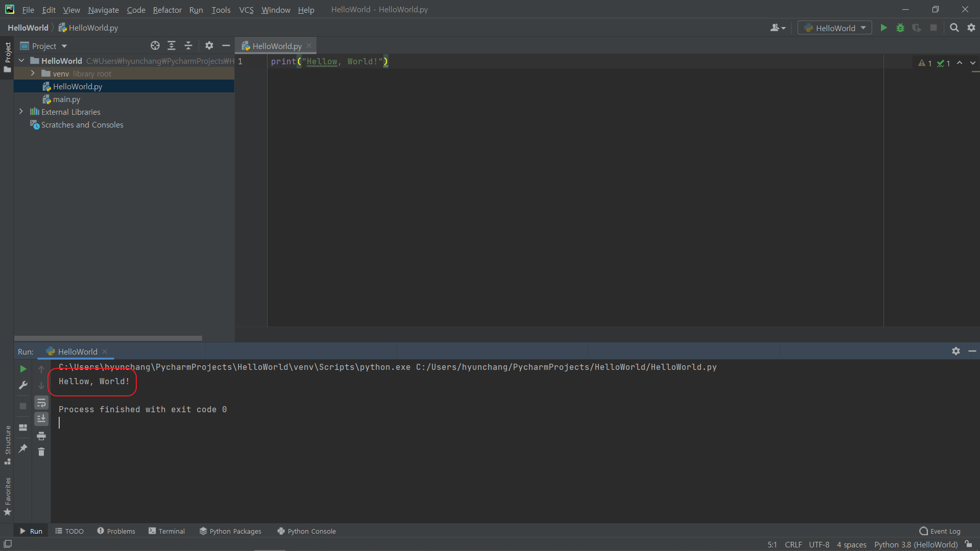The height and width of the screenshot is (551, 980).
Task: Toggle soft-wrap in Run console
Action: click(41, 403)
